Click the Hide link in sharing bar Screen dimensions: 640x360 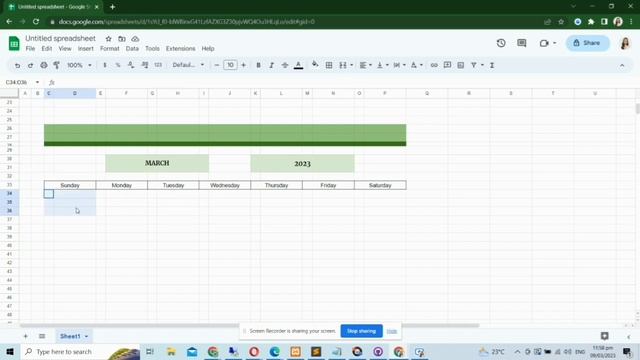pos(392,331)
